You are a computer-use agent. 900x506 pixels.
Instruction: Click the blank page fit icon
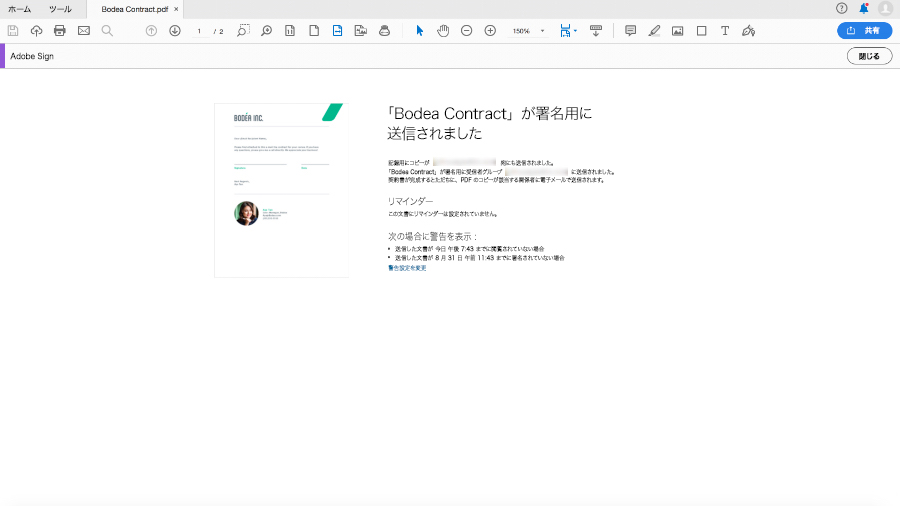314,31
